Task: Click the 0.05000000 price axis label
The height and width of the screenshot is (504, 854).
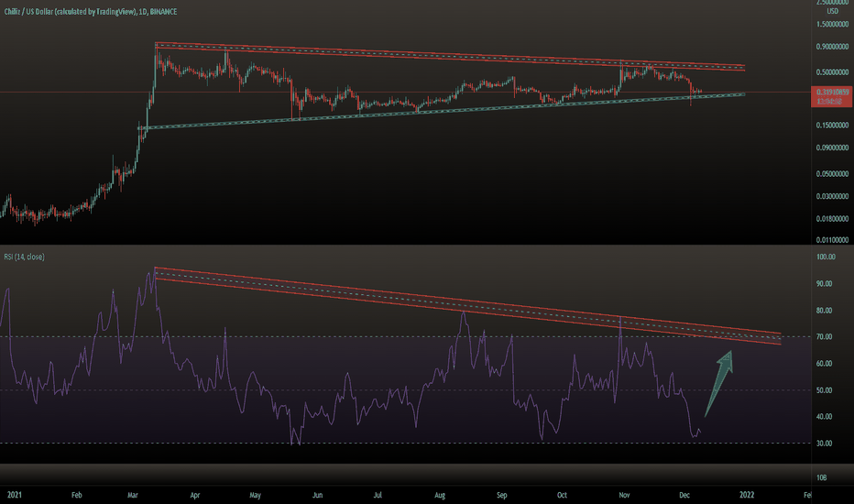Action: click(x=832, y=174)
